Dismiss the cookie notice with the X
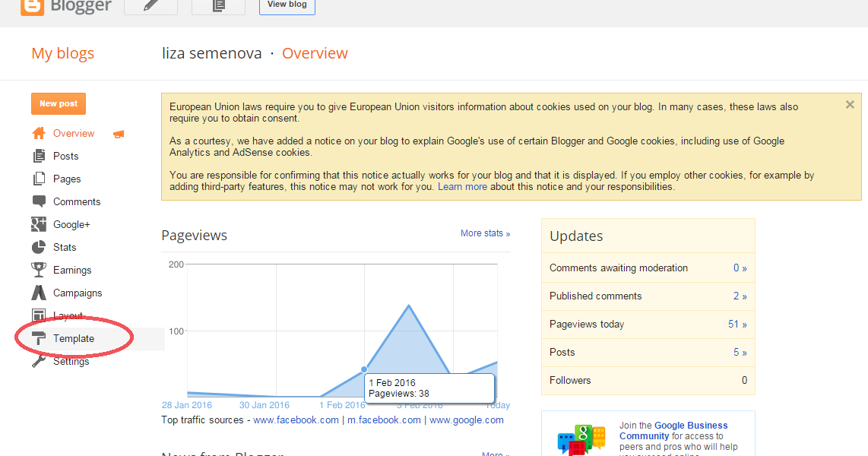Screen dimensions: 868x456 850,105
